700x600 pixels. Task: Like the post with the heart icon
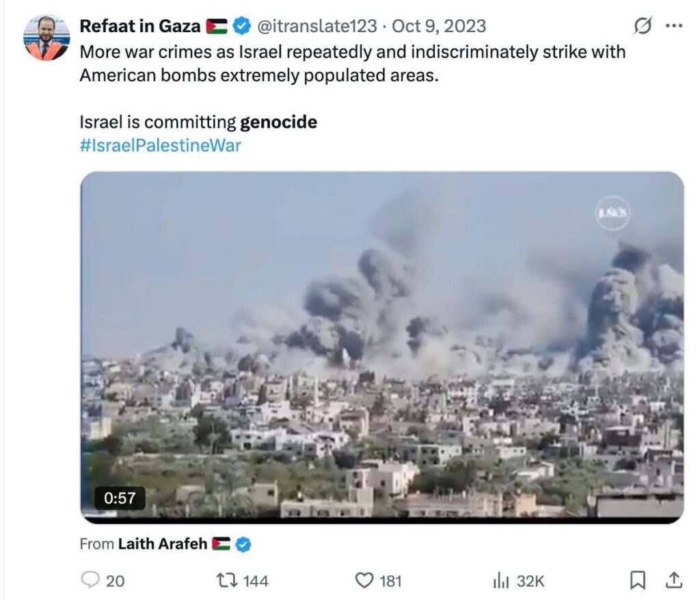click(364, 580)
